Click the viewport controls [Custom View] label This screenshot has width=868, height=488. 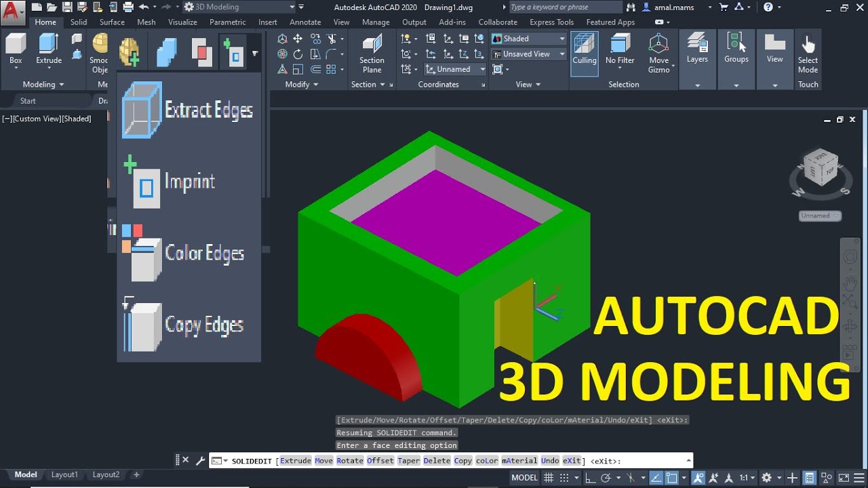(37, 119)
